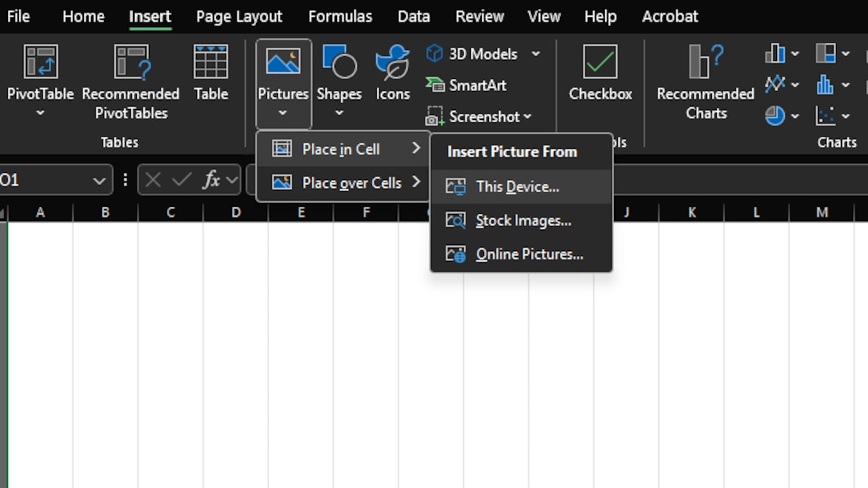Expand the Shapes dropdown arrow
This screenshot has width=868, height=488.
(x=339, y=113)
